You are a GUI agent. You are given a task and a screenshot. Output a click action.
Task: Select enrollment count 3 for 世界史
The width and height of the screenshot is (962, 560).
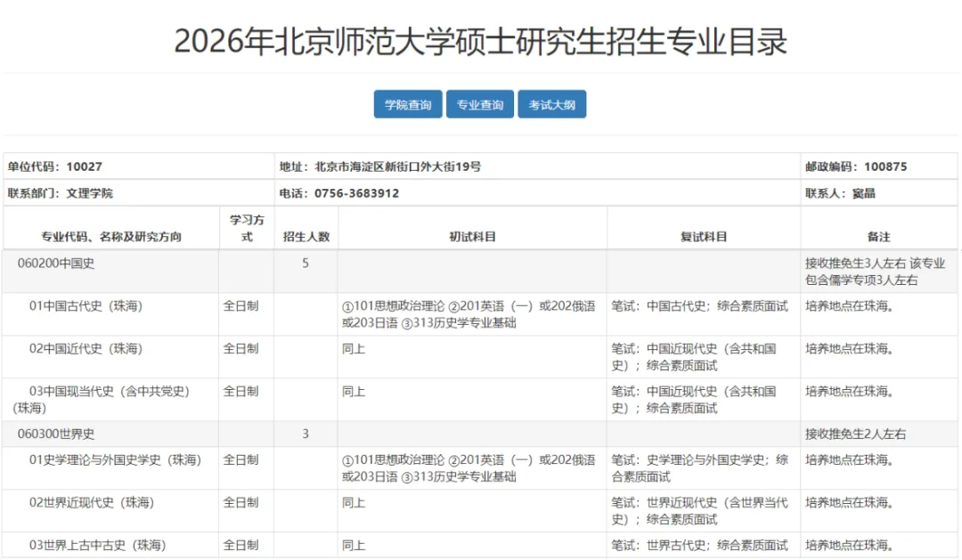click(306, 434)
